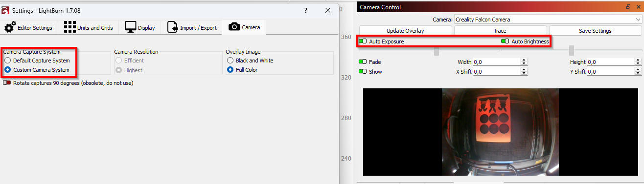The image size is (644, 184).
Task: Close the Camera Control panel
Action: coord(638,7)
